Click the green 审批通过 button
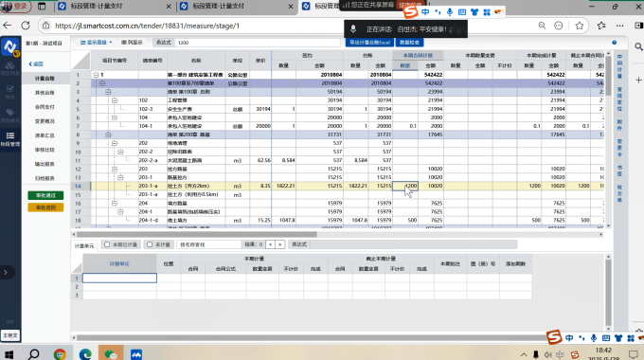This screenshot has height=360, width=644. pos(45,195)
